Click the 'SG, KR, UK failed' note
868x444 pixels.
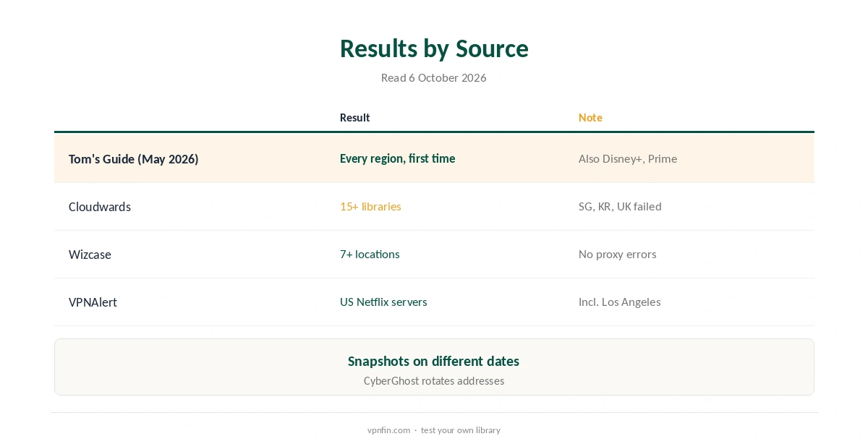click(x=620, y=206)
